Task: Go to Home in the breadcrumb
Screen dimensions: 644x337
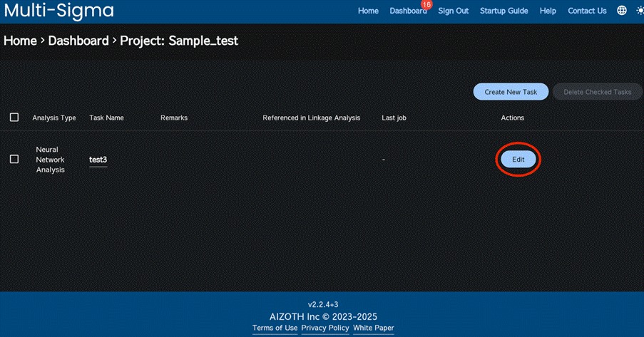Action: (20, 41)
